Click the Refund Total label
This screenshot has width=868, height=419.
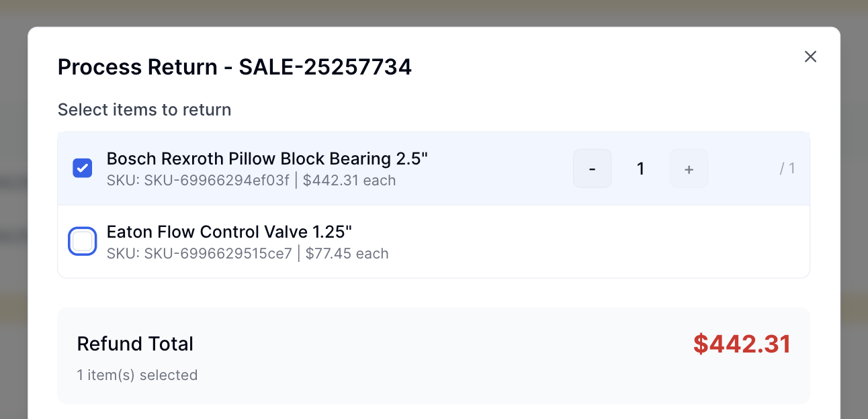point(135,344)
